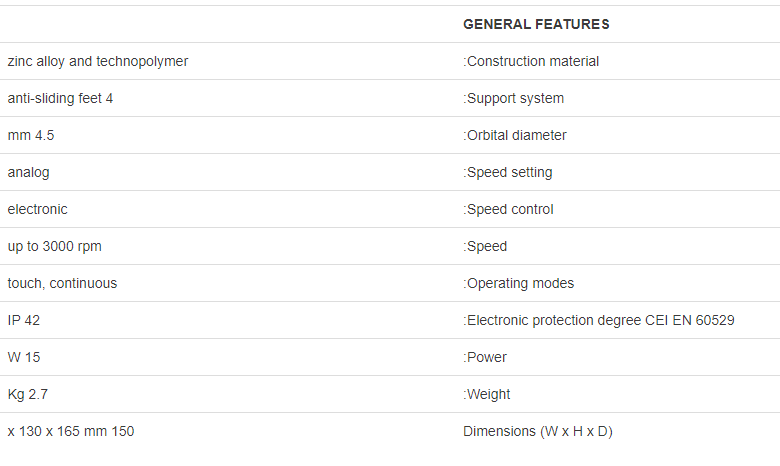The width and height of the screenshot is (780, 466).
Task: Select the Support system label
Action: 513,98
